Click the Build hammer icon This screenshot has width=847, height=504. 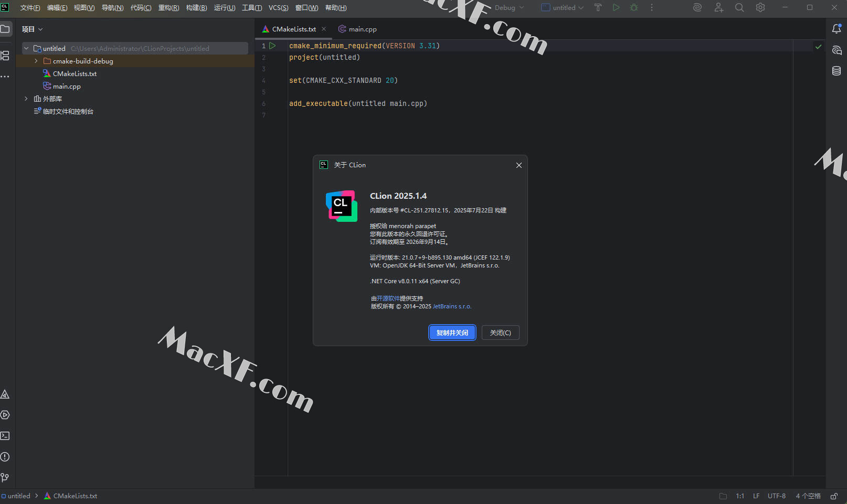click(x=598, y=7)
